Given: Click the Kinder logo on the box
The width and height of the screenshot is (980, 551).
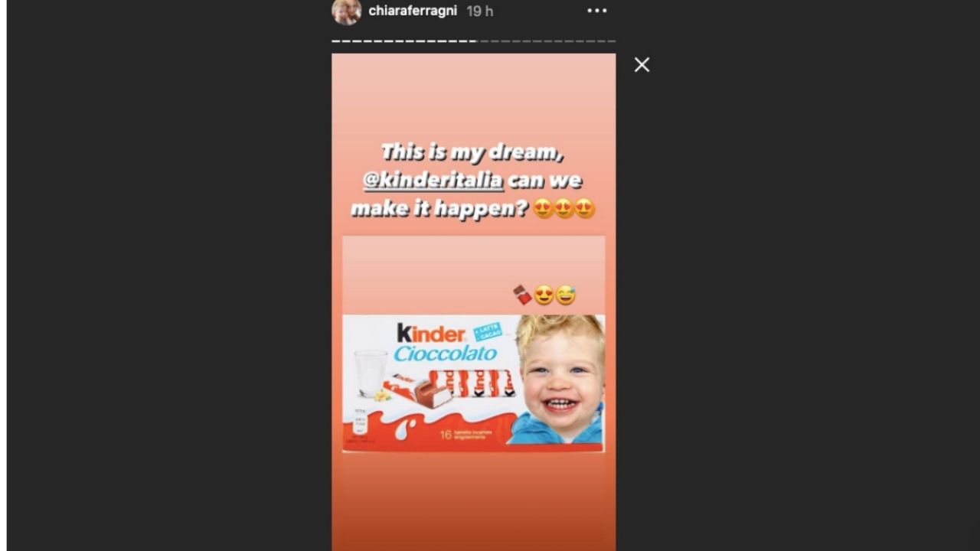Looking at the screenshot, I should (431, 334).
